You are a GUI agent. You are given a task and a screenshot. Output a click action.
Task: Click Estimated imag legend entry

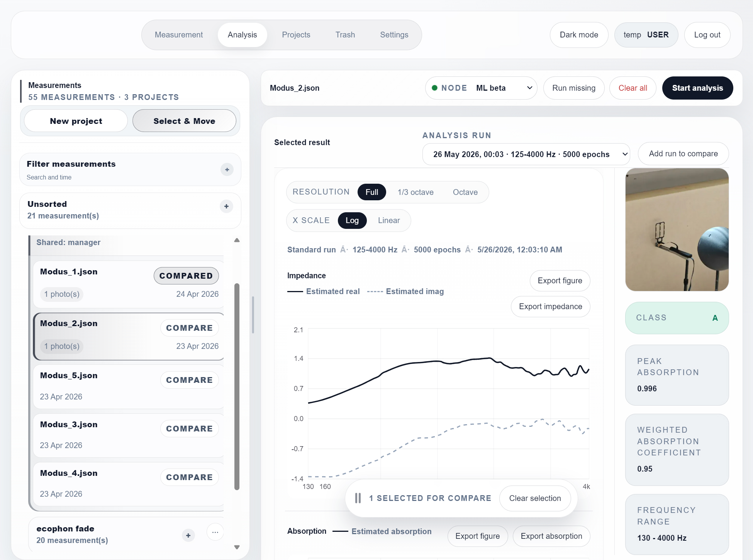(x=405, y=291)
